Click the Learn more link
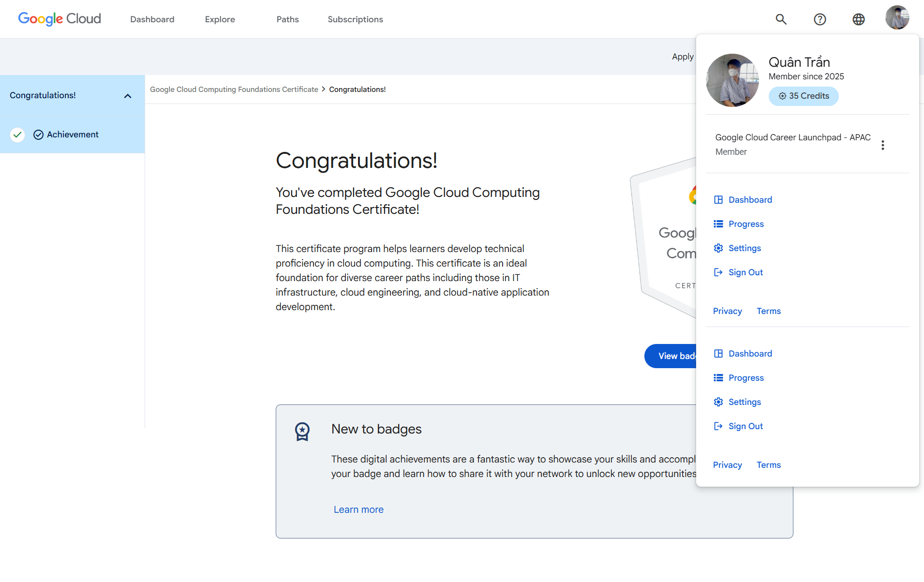The height and width of the screenshot is (582, 924). pyautogui.click(x=358, y=509)
